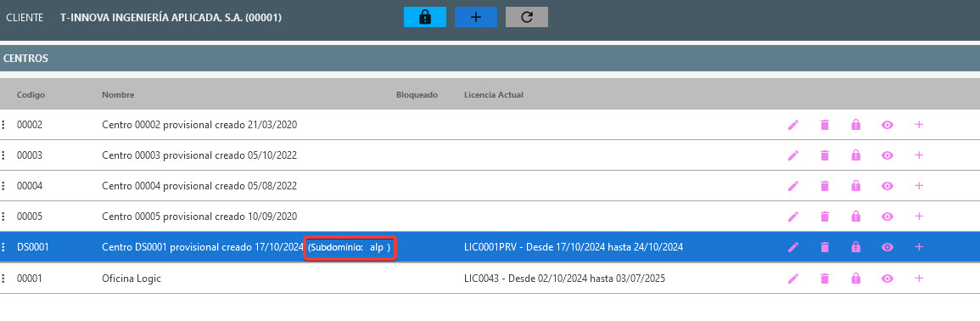Click the Bloqueado column header
Viewport: 980px width, 321px height.
pos(417,94)
